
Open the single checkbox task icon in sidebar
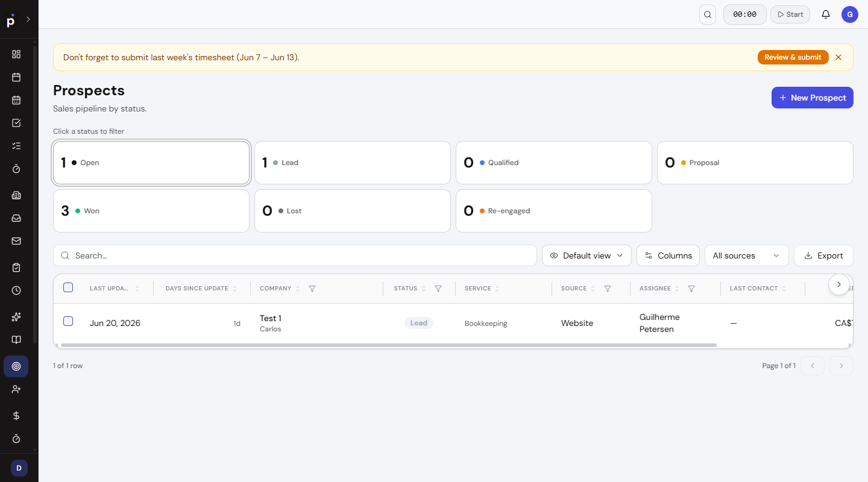click(16, 123)
